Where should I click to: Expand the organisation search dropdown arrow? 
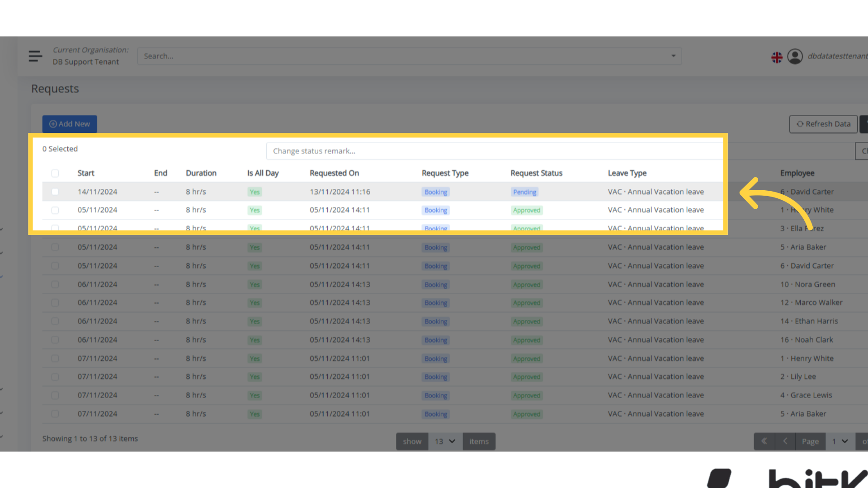click(673, 56)
